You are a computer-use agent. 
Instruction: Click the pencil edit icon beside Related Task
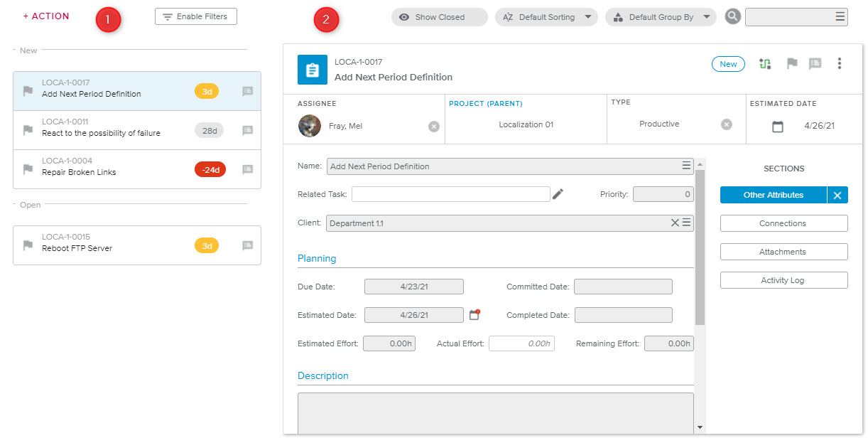[558, 194]
